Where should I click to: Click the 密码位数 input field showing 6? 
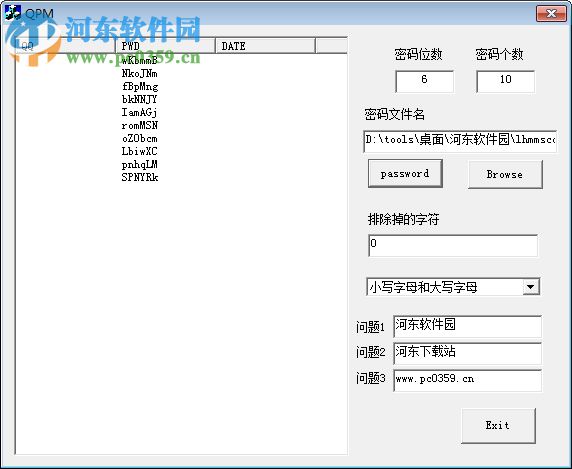click(424, 81)
